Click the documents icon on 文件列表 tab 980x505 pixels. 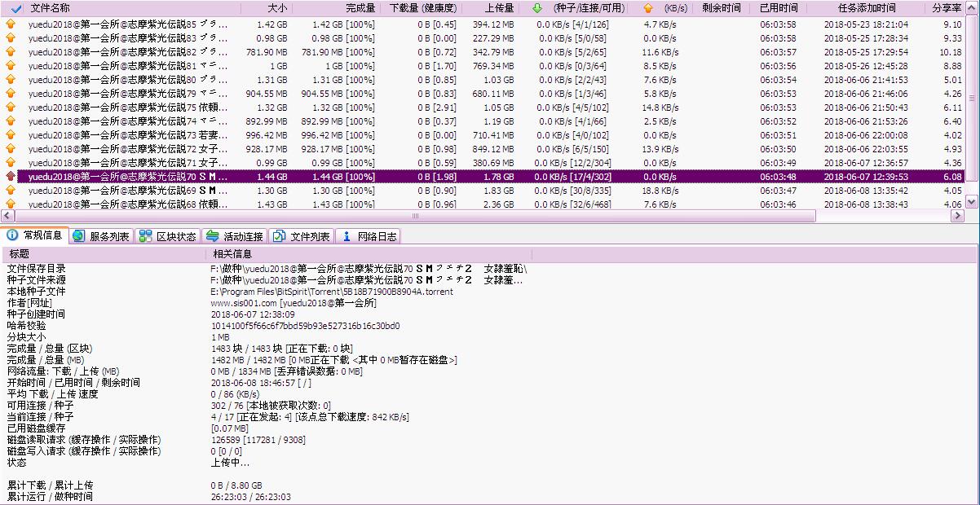coord(279,236)
